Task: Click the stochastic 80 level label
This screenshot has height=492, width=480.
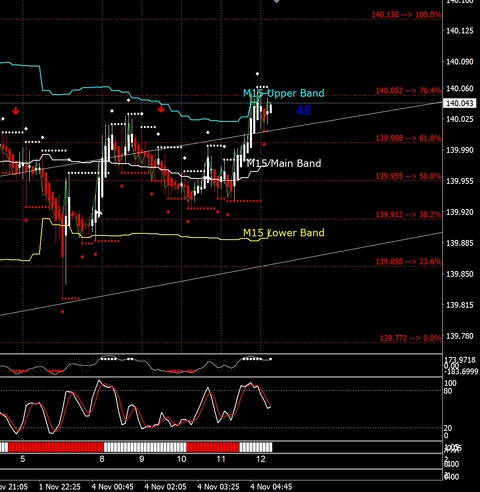Action: (x=448, y=391)
